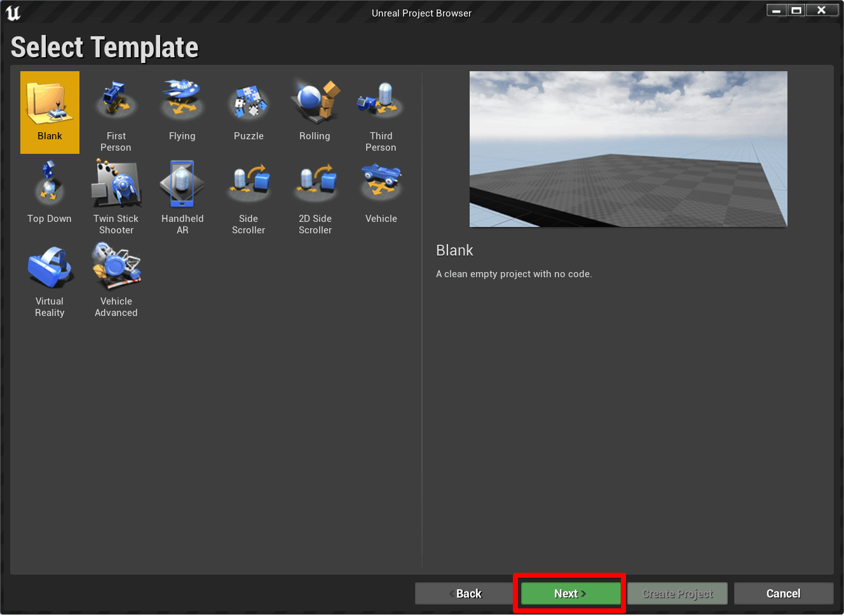
Task: Select the Vehicle template icon
Action: click(x=381, y=182)
